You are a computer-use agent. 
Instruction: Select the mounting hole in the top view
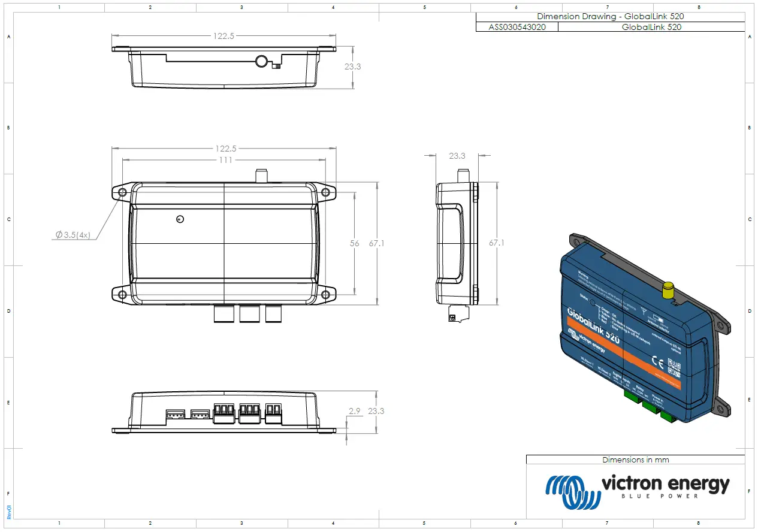[x=122, y=192]
